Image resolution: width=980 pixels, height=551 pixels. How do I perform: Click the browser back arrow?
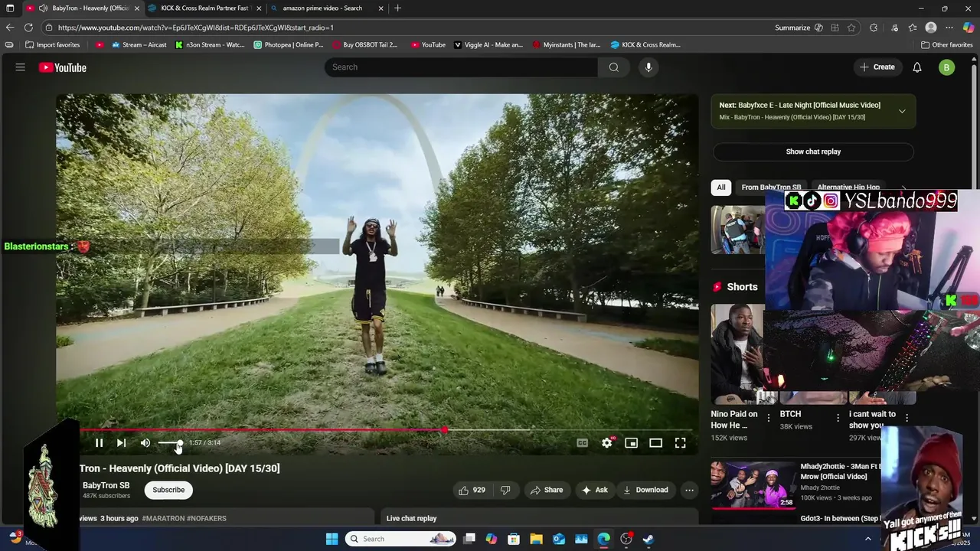click(10, 28)
